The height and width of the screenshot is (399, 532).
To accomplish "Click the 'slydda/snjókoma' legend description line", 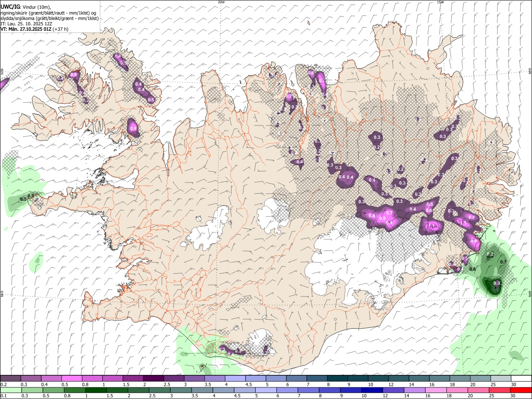I will (x=49, y=18).
